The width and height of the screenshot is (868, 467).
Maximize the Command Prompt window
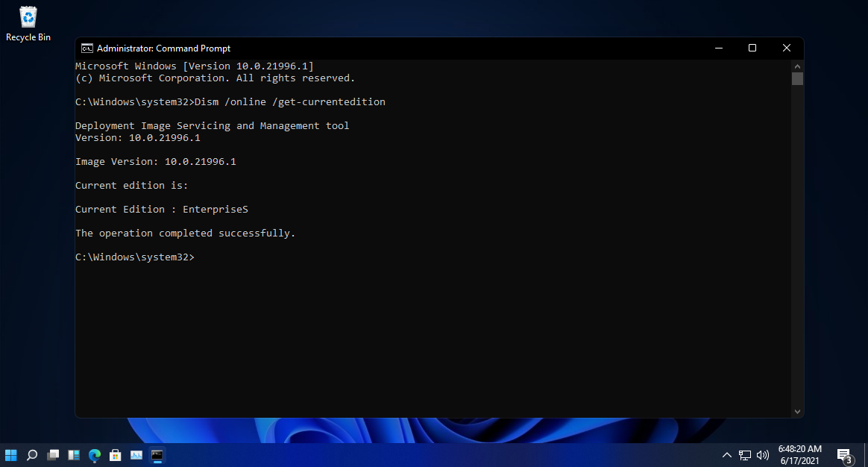pyautogui.click(x=752, y=48)
